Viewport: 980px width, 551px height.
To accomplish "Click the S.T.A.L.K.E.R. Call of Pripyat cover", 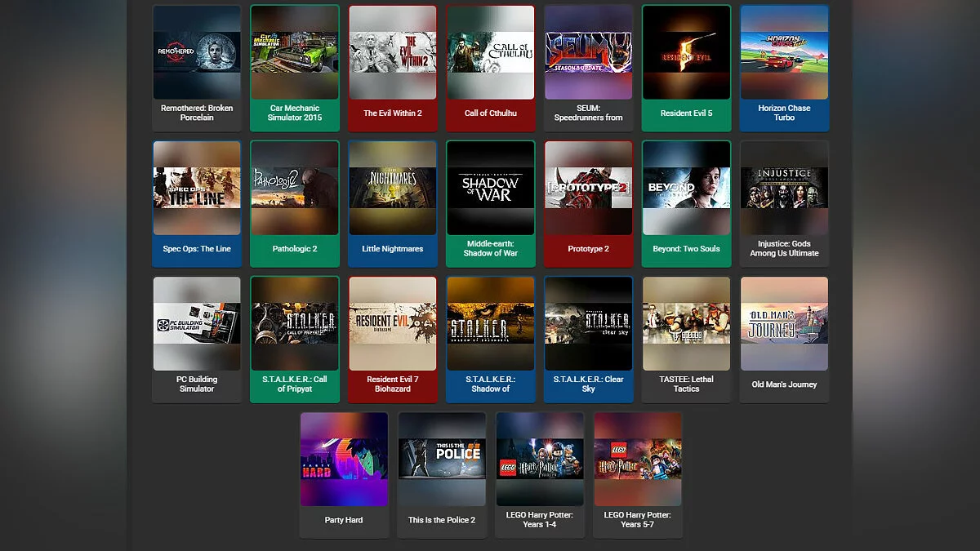I will pos(295,323).
